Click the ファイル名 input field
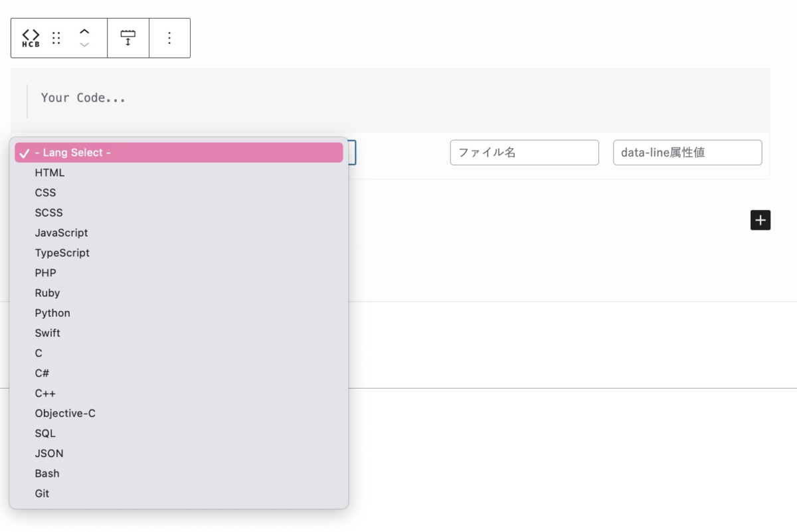 pyautogui.click(x=524, y=152)
